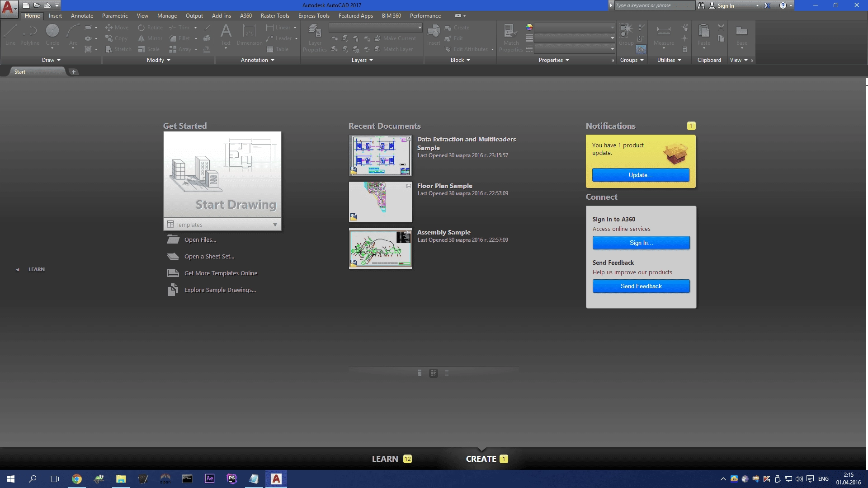Screen dimensions: 868x488
Task: Go to the LEARN page at bottom
Action: [392, 459]
